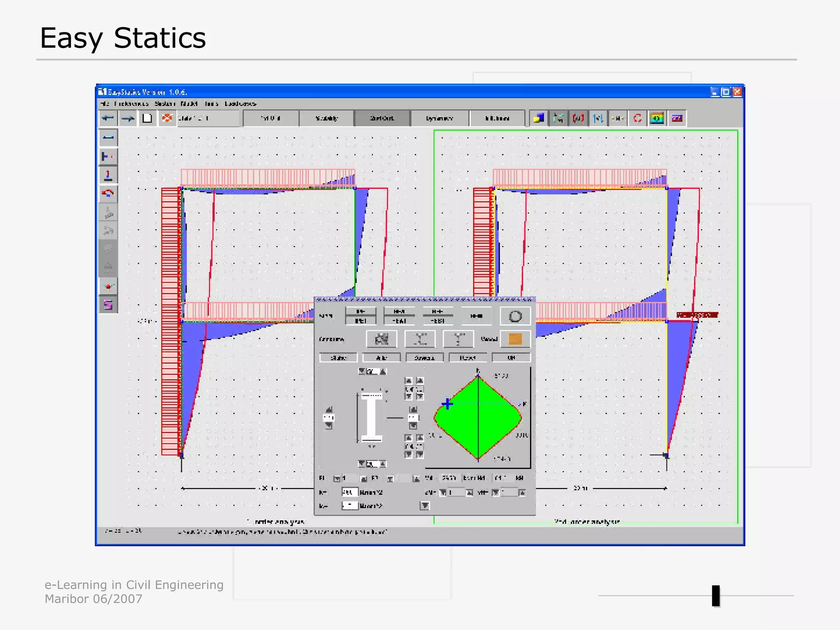
Task: Click the right-pointing forward arrow toolbar icon
Action: pos(128,118)
